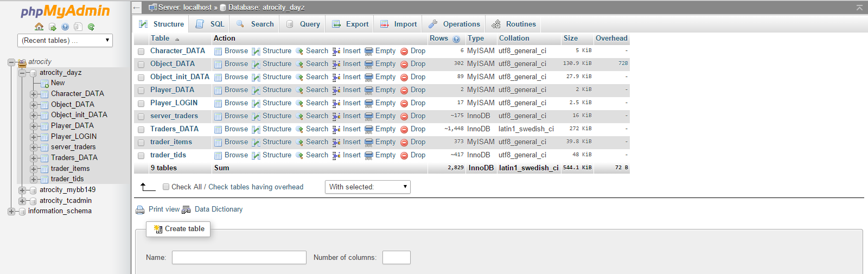Click Server: localhost breadcrumb link
Image resolution: width=868 pixels, height=274 pixels.
point(185,8)
